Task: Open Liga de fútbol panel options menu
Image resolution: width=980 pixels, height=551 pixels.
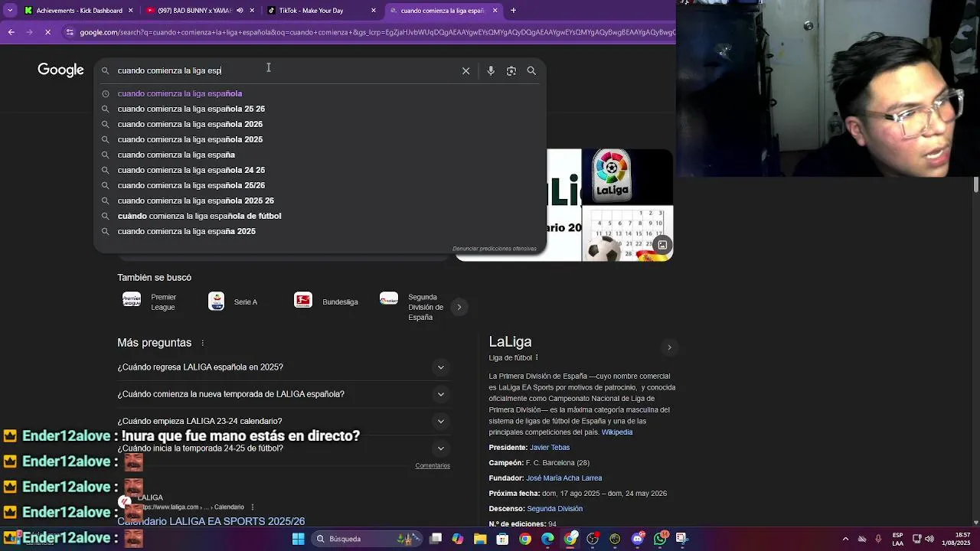Action: pyautogui.click(x=537, y=357)
